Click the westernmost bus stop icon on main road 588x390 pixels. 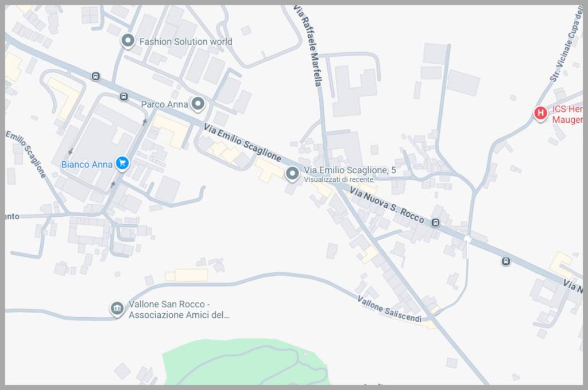[x=96, y=76]
